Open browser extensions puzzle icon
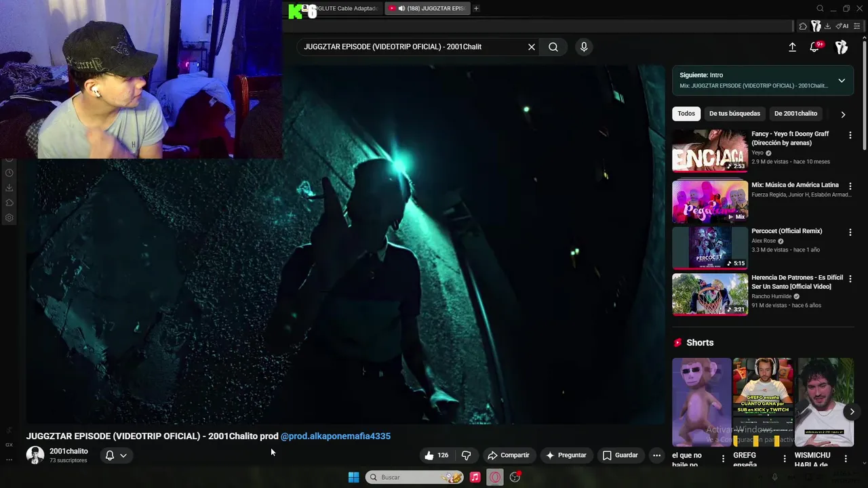Screen dimensions: 868x488 click(x=804, y=26)
